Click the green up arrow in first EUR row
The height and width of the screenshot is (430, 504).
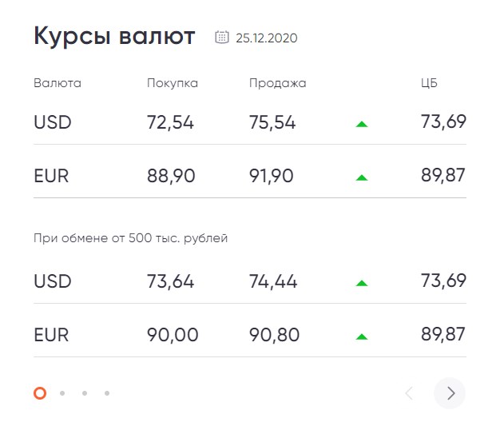(x=362, y=177)
